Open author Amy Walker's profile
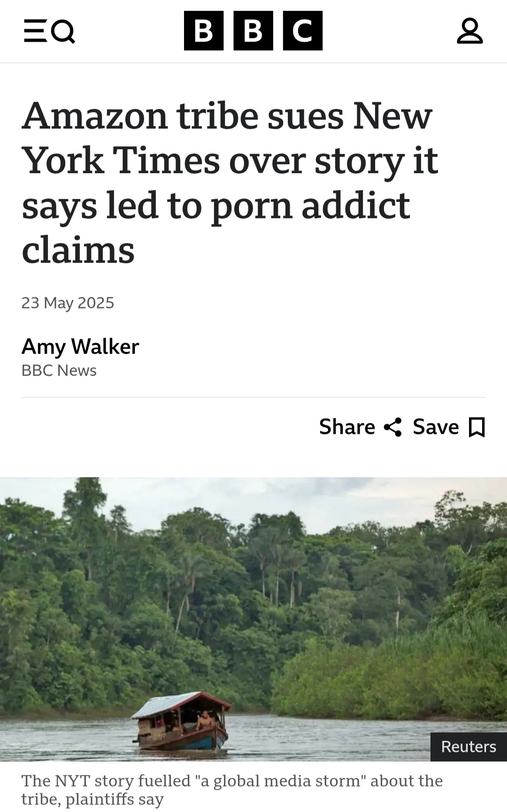This screenshot has height=812, width=507. tap(80, 347)
